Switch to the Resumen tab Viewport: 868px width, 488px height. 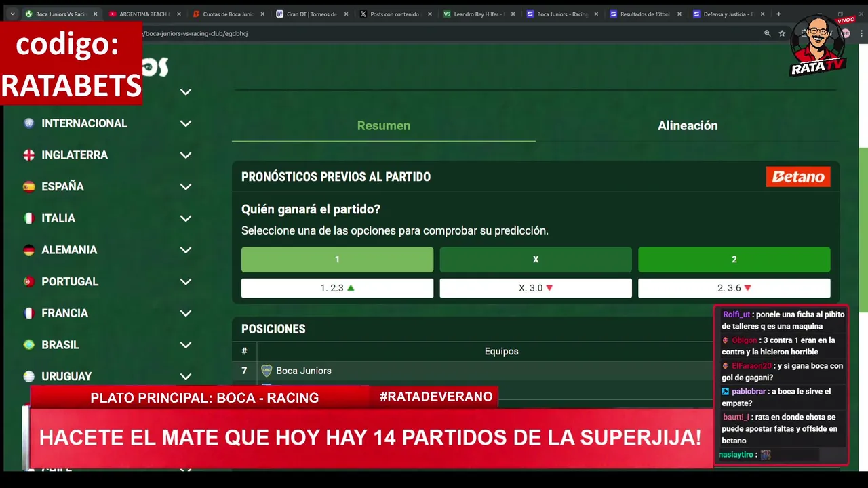[384, 125]
